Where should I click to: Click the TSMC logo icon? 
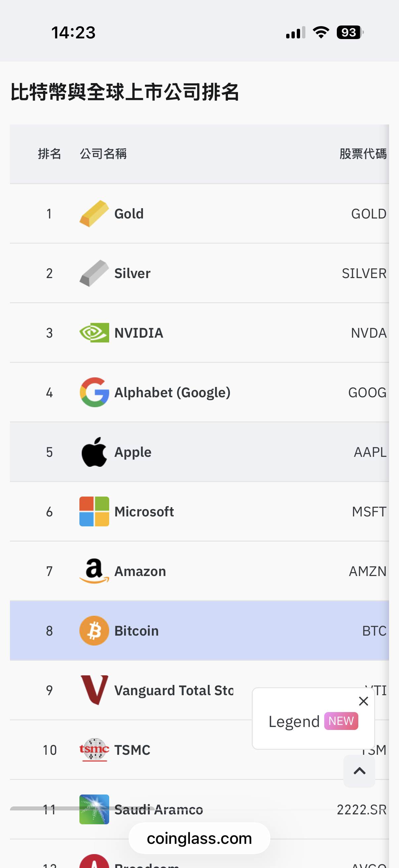[94, 750]
